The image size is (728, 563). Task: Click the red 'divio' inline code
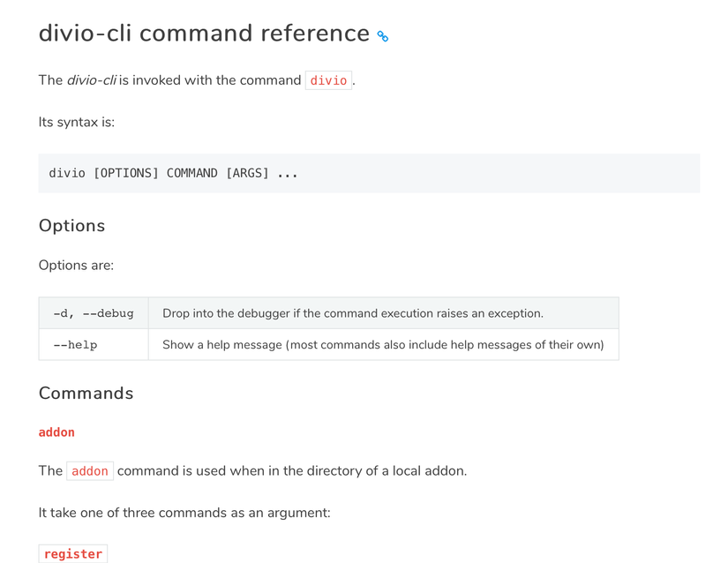pos(328,80)
